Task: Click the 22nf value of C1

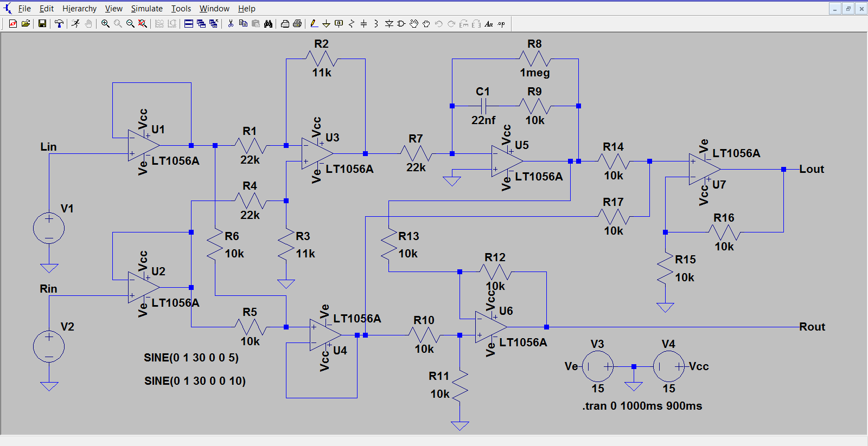Action: pos(483,120)
